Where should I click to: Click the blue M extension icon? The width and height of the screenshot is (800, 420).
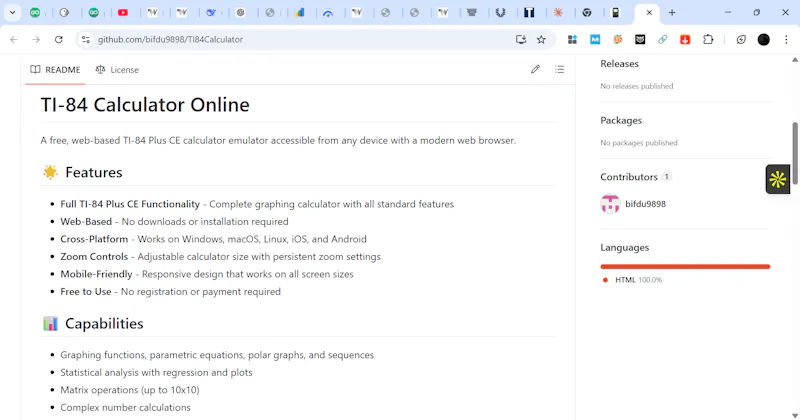coord(595,39)
